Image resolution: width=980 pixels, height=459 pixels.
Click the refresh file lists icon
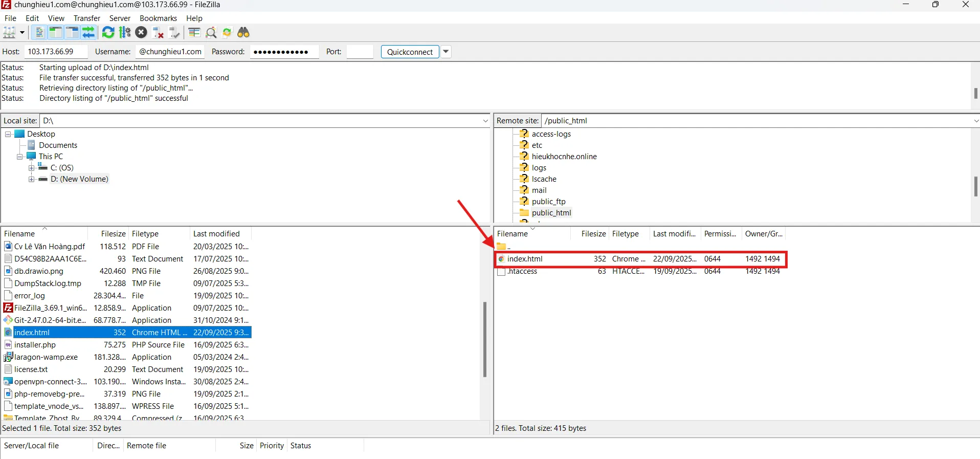108,33
